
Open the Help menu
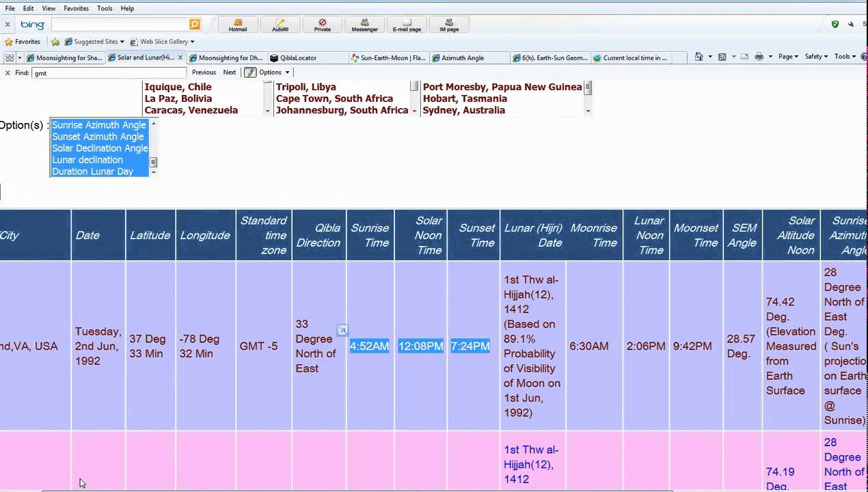click(x=127, y=8)
